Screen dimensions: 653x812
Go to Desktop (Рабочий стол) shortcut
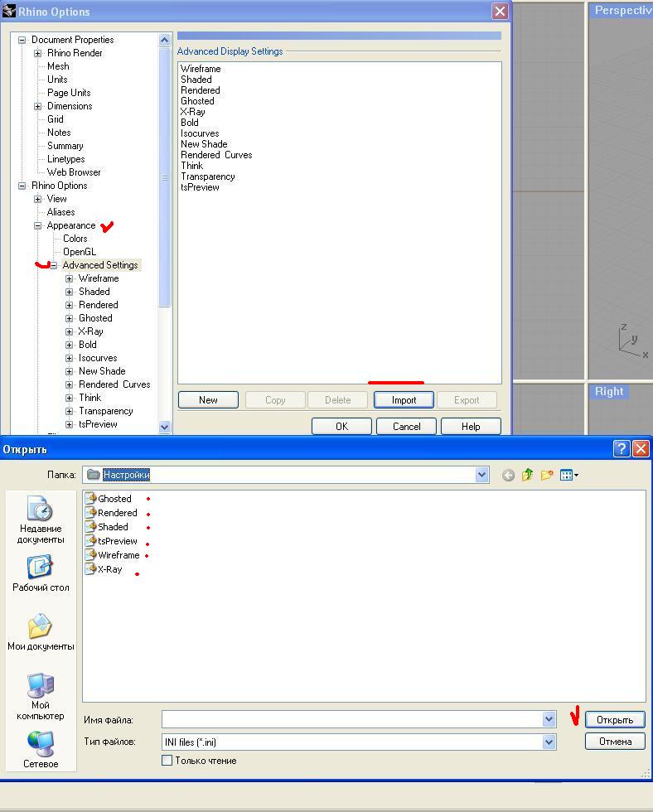coord(41,573)
